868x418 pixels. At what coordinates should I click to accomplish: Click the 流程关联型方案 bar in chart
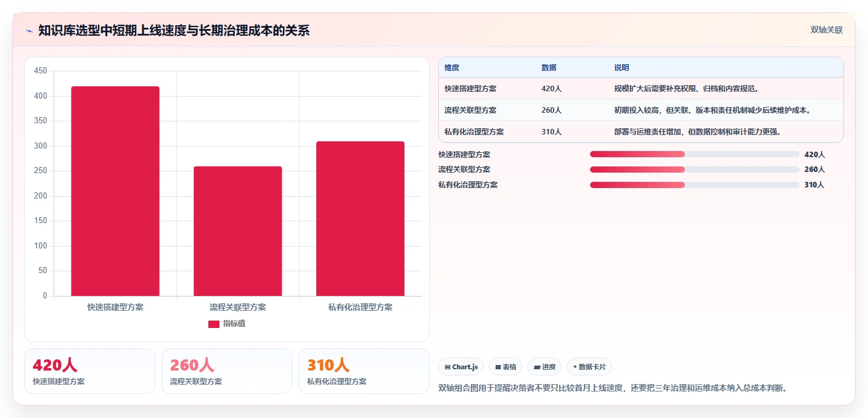tap(237, 231)
